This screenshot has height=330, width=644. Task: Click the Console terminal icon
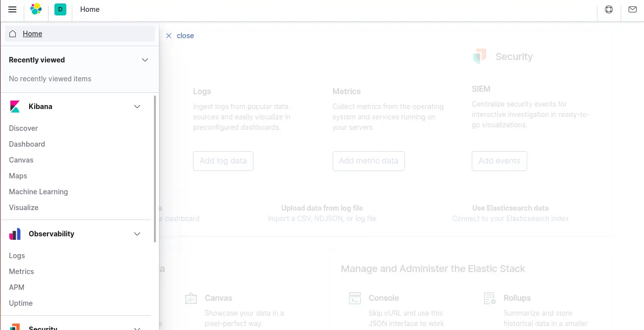tap(355, 298)
